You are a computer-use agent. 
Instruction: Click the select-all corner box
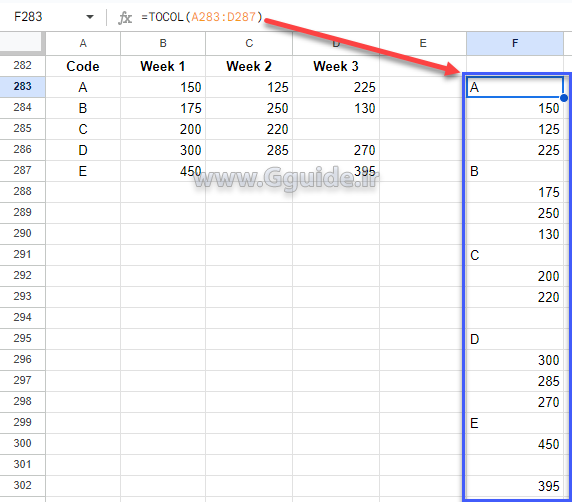click(22, 43)
